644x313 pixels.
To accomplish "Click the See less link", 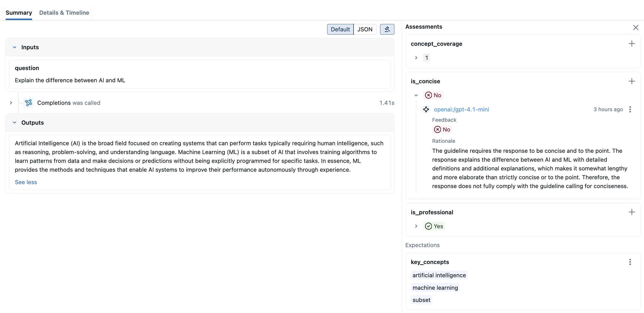I will 26,182.
